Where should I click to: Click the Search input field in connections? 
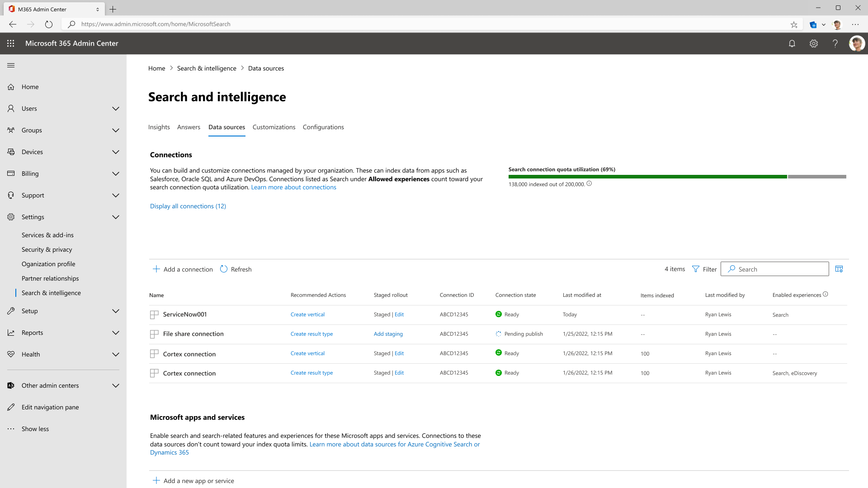point(774,269)
